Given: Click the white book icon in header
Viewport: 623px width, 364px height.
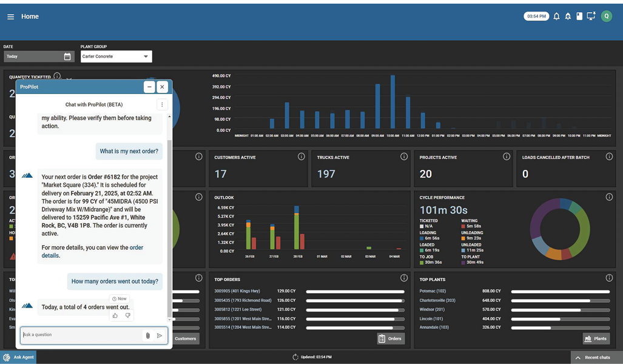Looking at the screenshot, I should click(579, 16).
